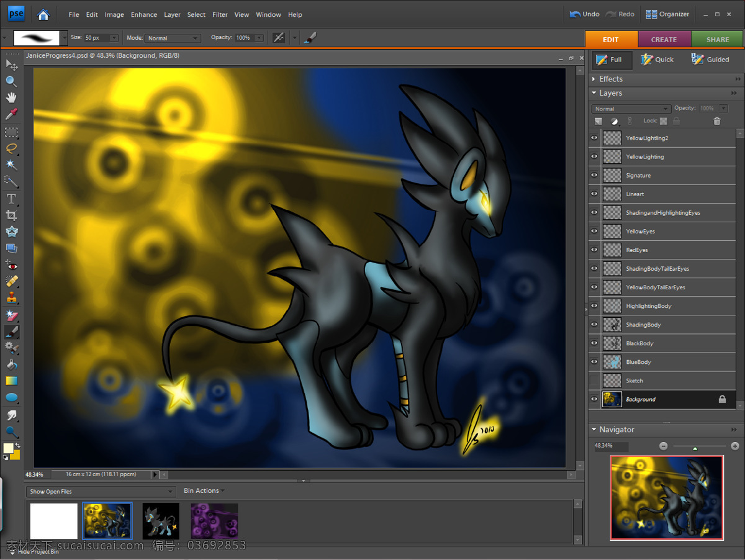The image size is (745, 560).
Task: Select the Type tool
Action: [x=11, y=199]
